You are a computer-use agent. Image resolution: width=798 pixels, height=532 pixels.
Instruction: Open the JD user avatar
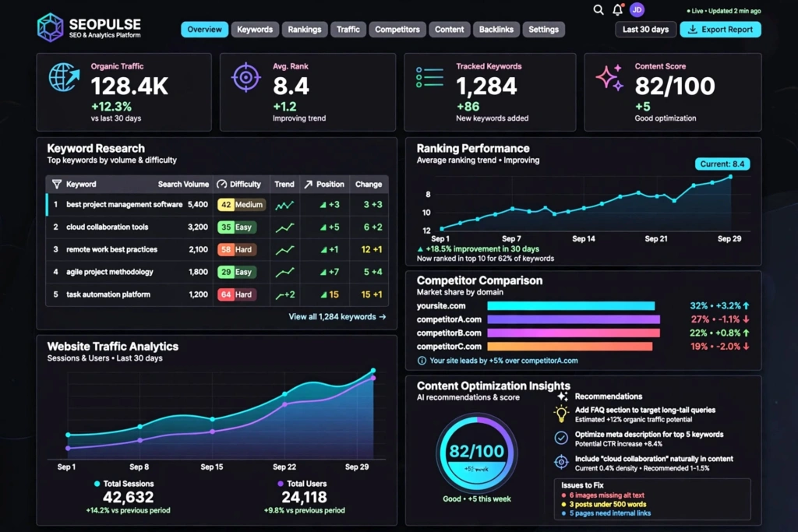(x=637, y=9)
